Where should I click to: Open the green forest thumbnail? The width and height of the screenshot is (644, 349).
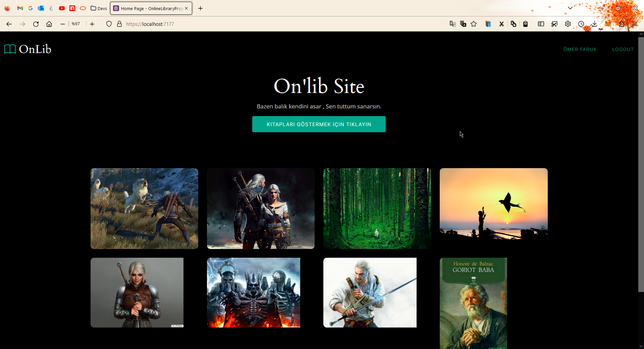pyautogui.click(x=377, y=208)
